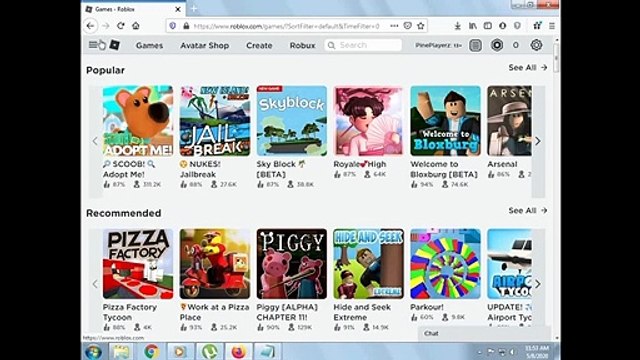The height and width of the screenshot is (360, 640).
Task: Open the Welcome to Bloxburg thumbnail
Action: pos(445,121)
